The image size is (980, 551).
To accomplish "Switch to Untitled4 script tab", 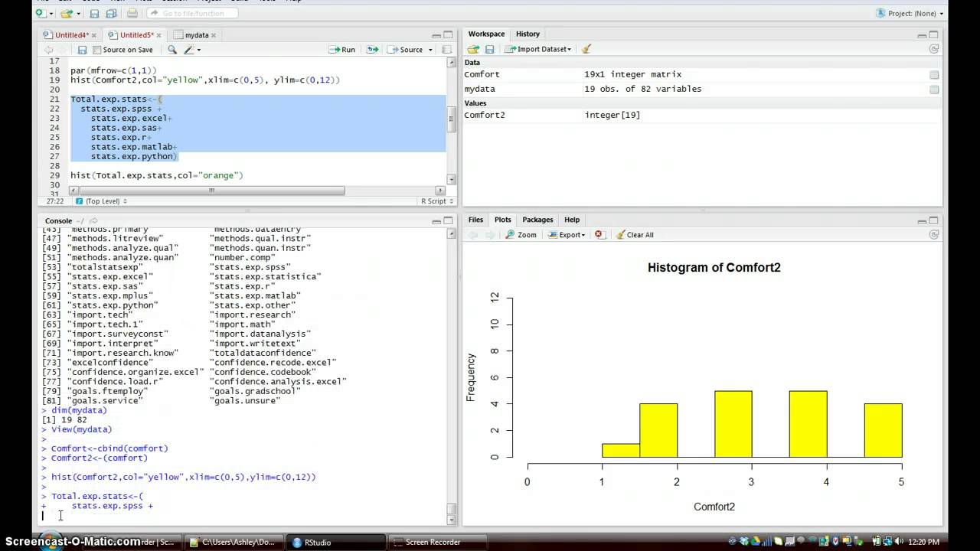I will pyautogui.click(x=70, y=35).
